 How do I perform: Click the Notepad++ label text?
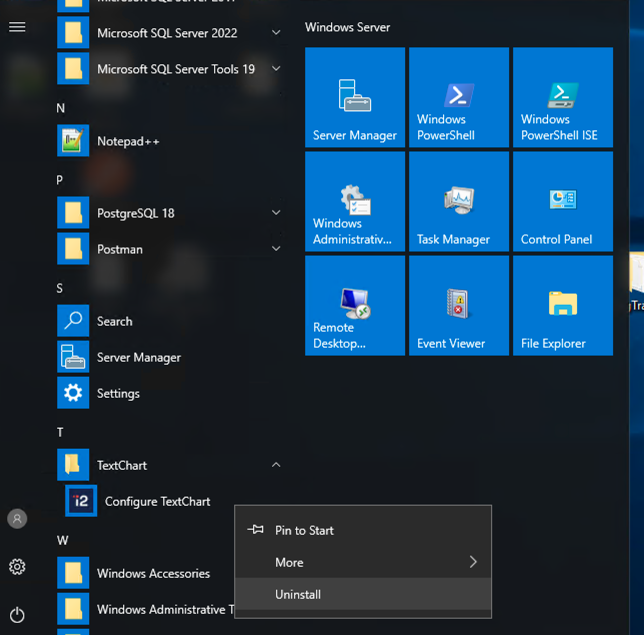[128, 141]
